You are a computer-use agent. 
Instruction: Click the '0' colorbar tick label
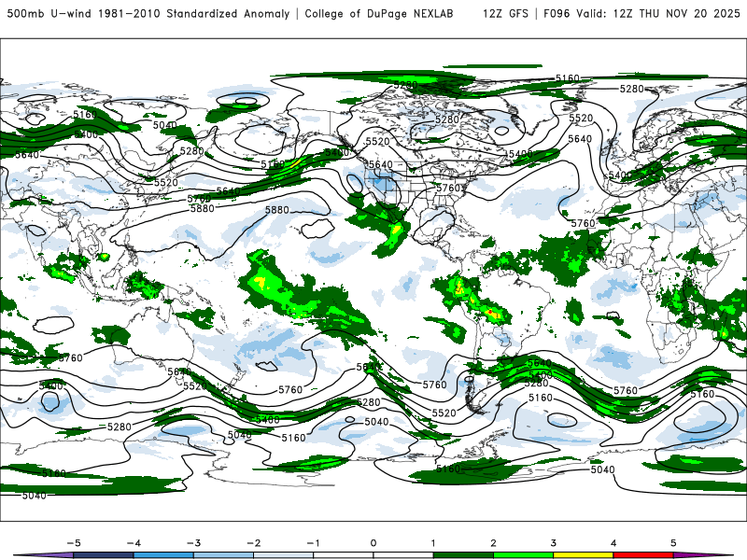click(373, 543)
